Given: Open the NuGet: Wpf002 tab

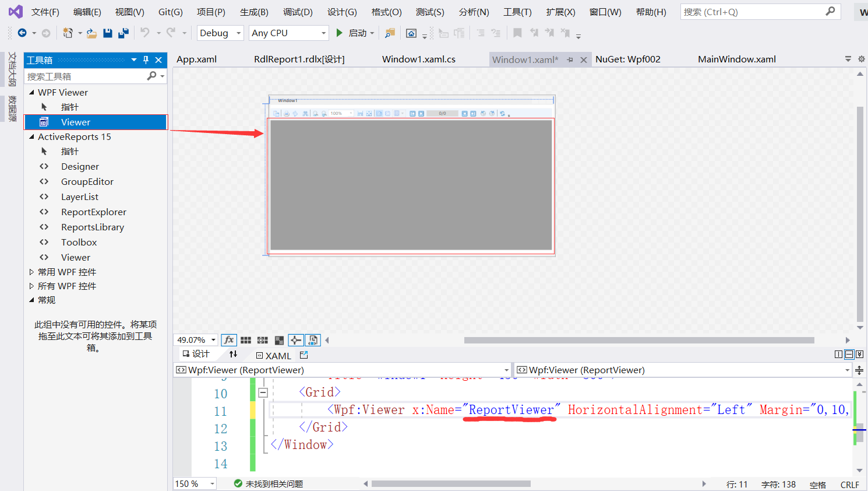Looking at the screenshot, I should [628, 59].
